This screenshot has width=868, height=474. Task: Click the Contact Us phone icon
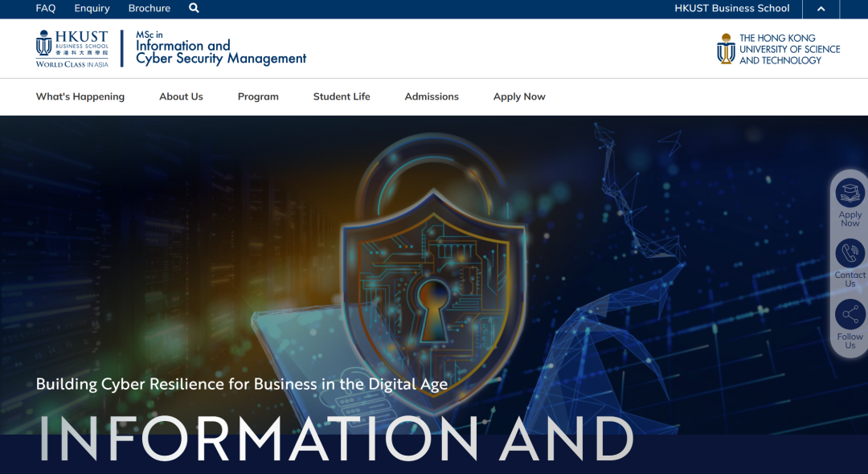point(850,253)
